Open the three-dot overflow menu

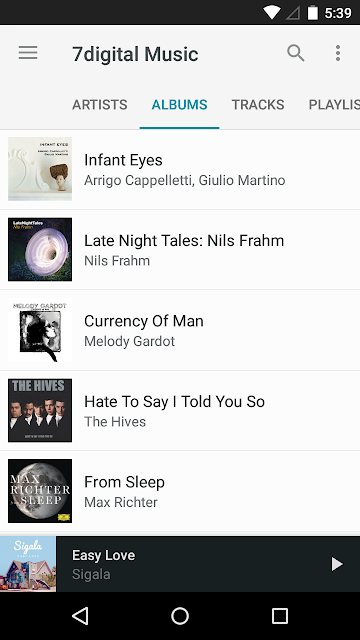pos(338,53)
